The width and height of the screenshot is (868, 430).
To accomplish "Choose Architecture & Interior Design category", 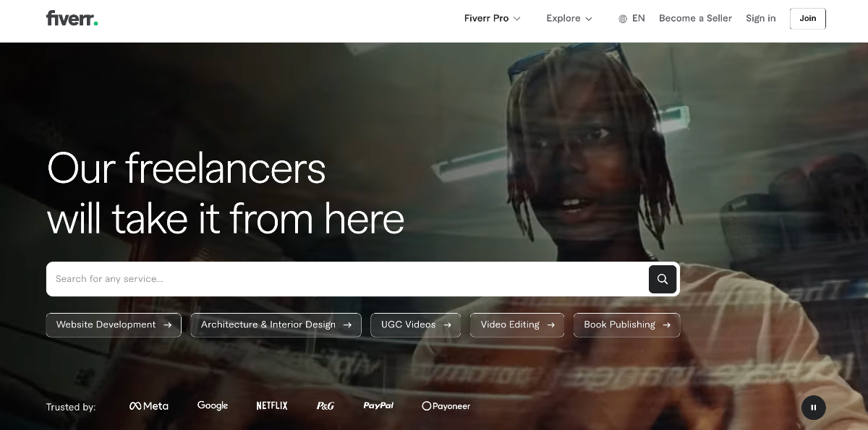I will click(x=276, y=325).
